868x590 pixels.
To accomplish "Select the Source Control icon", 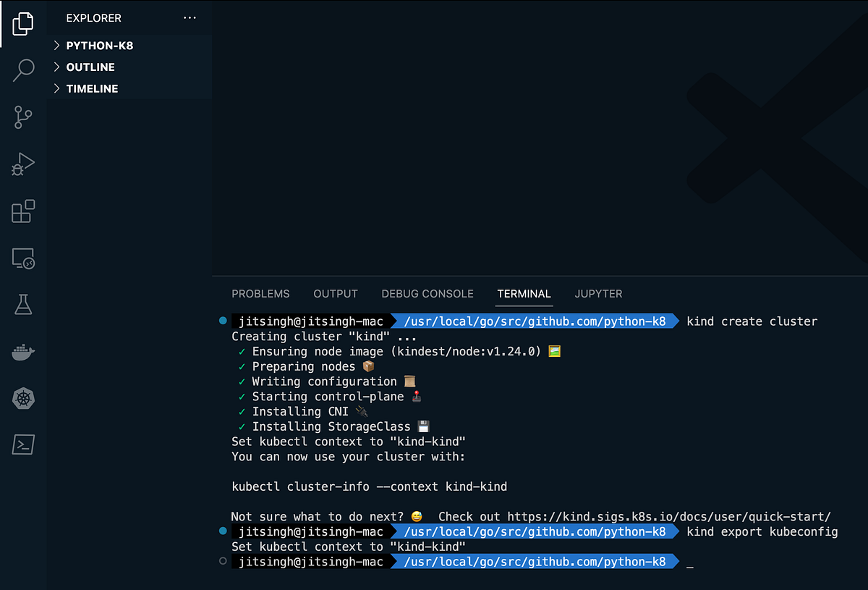I will tap(23, 117).
